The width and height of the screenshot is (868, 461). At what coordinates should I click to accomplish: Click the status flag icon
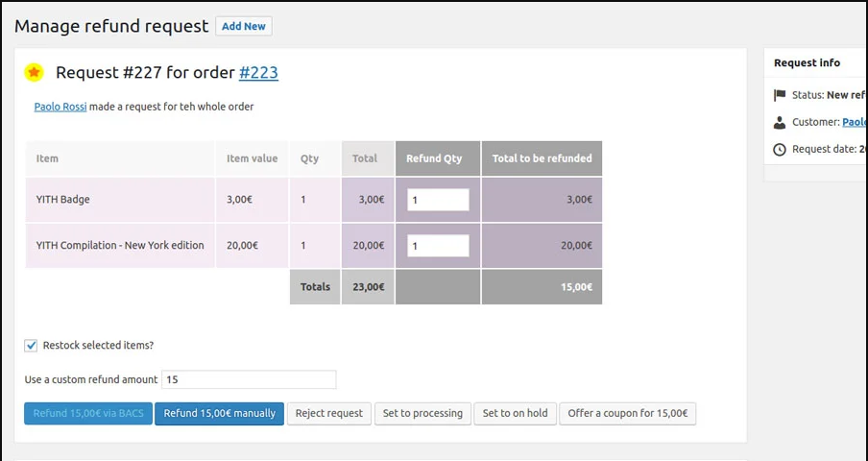pyautogui.click(x=780, y=95)
